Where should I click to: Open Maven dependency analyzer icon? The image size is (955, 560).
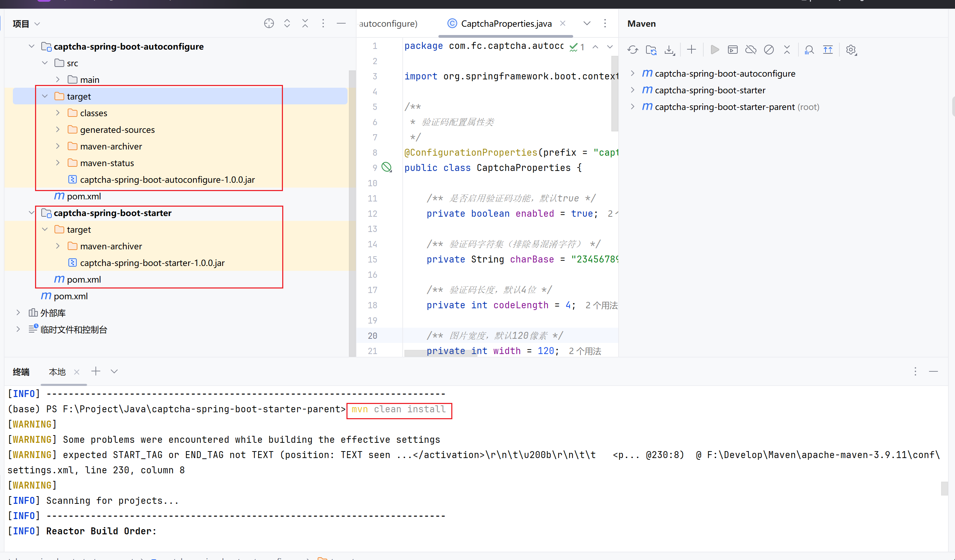809,50
